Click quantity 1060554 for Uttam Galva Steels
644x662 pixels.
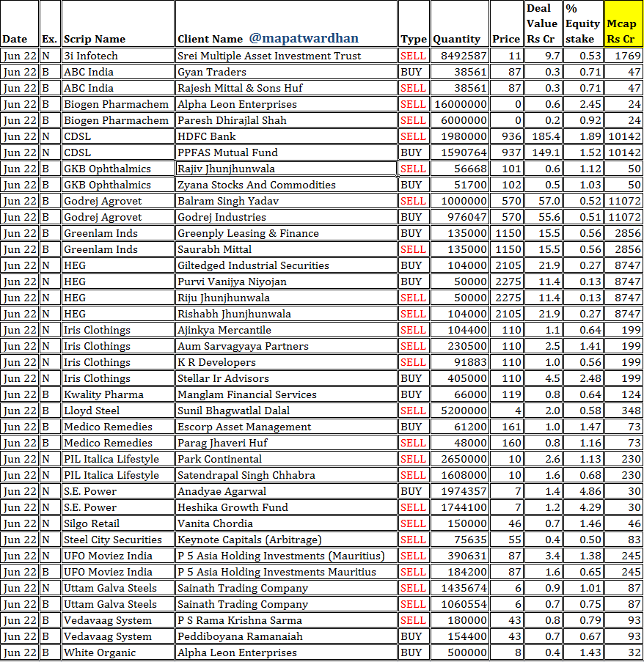coord(459,604)
